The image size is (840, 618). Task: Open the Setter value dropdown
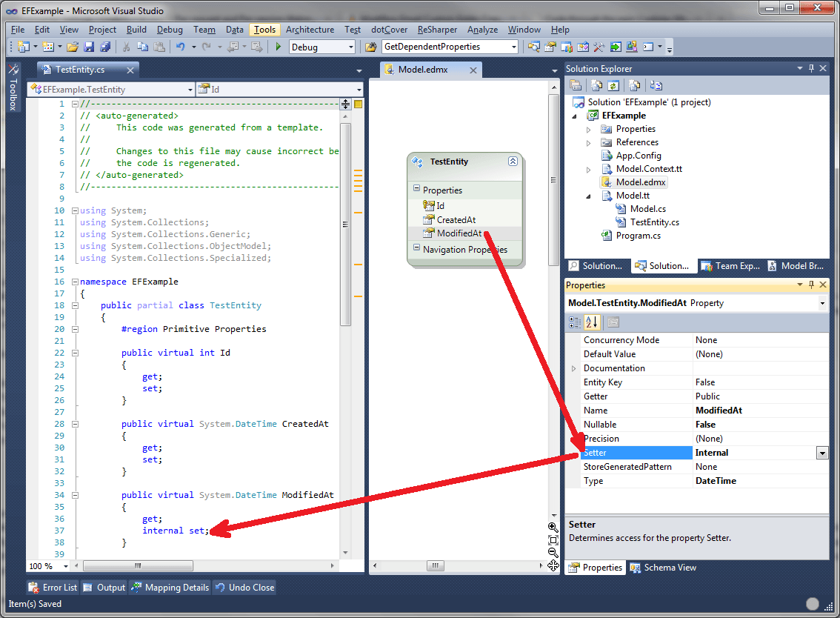click(x=821, y=453)
